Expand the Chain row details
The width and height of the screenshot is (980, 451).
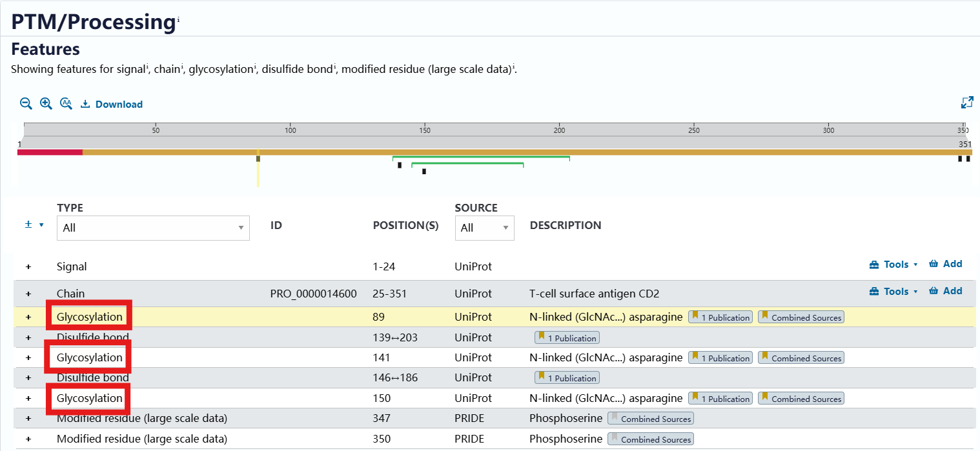coord(28,294)
